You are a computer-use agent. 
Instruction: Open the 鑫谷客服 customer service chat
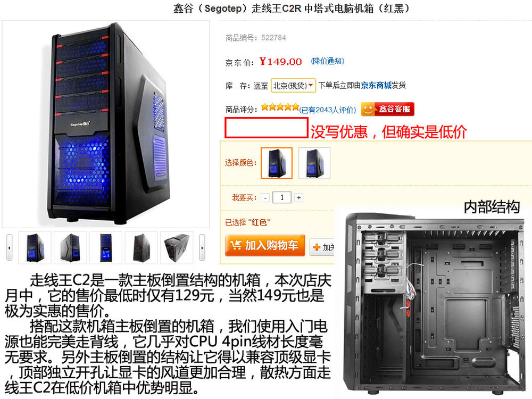click(x=387, y=109)
